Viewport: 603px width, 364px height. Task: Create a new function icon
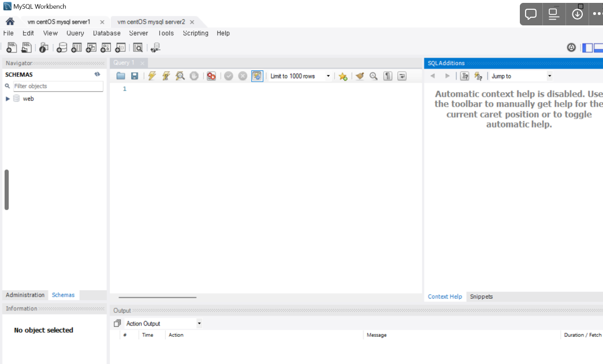coord(120,48)
